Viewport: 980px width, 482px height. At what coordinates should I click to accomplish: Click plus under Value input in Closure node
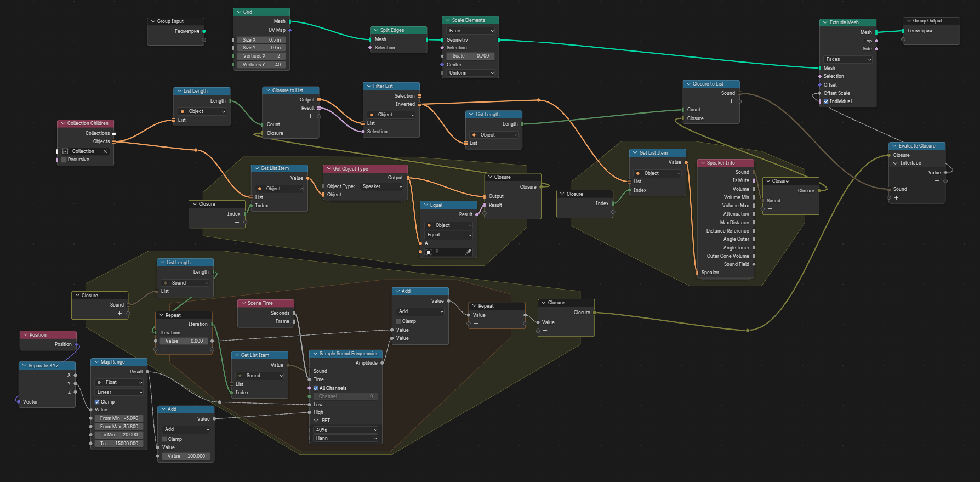[545, 331]
